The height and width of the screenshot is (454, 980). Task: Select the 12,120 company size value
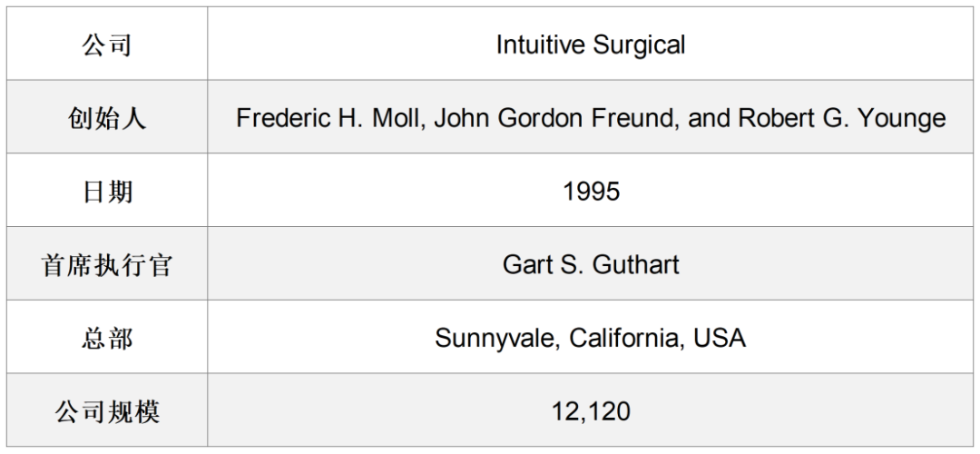pos(591,410)
